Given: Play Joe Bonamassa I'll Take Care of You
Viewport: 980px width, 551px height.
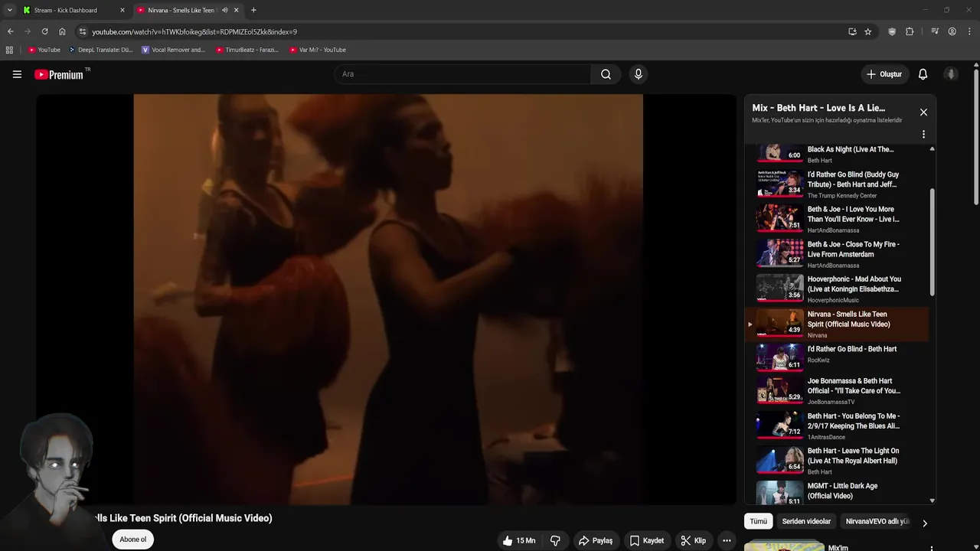Looking at the screenshot, I should pyautogui.click(x=837, y=390).
